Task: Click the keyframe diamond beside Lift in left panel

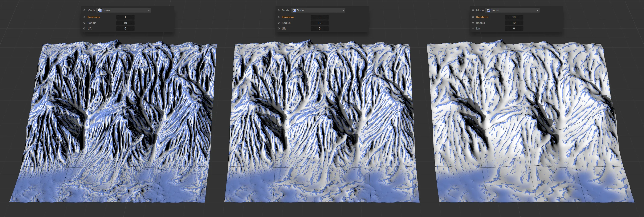Action: coord(84,28)
